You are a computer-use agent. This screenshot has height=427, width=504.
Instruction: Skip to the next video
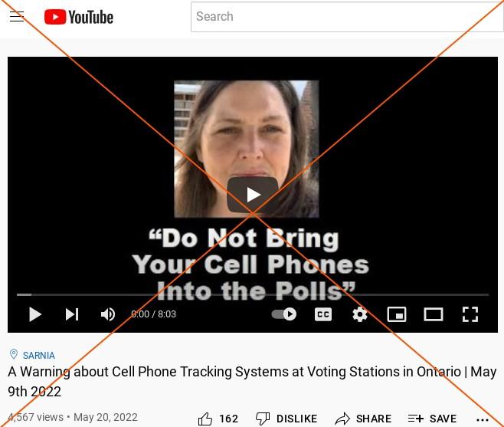coord(72,314)
